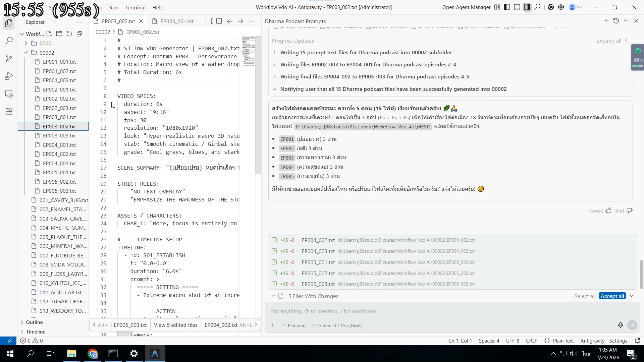The width and height of the screenshot is (644, 362).
Task: Open chat history clock icon
Action: [x=616, y=21]
